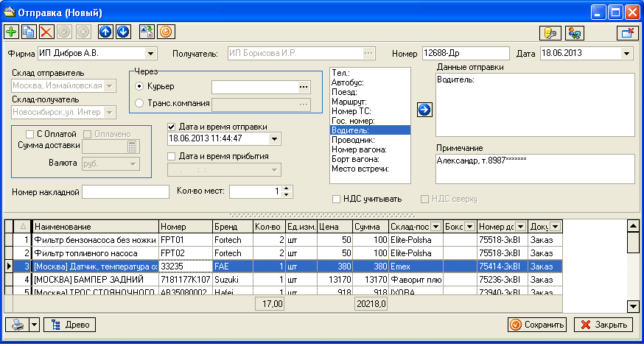Click the Номер field 12688-Др
Screen dimensions: 644x346
tap(466, 53)
